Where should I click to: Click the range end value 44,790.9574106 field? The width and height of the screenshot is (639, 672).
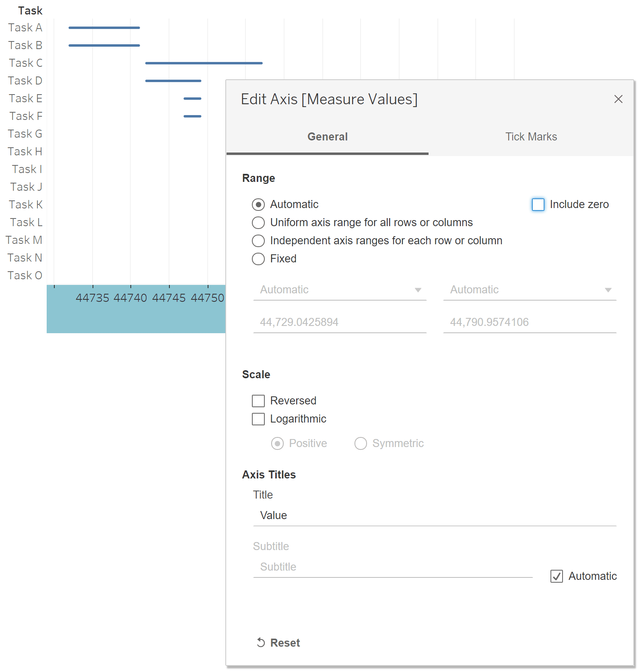click(530, 322)
